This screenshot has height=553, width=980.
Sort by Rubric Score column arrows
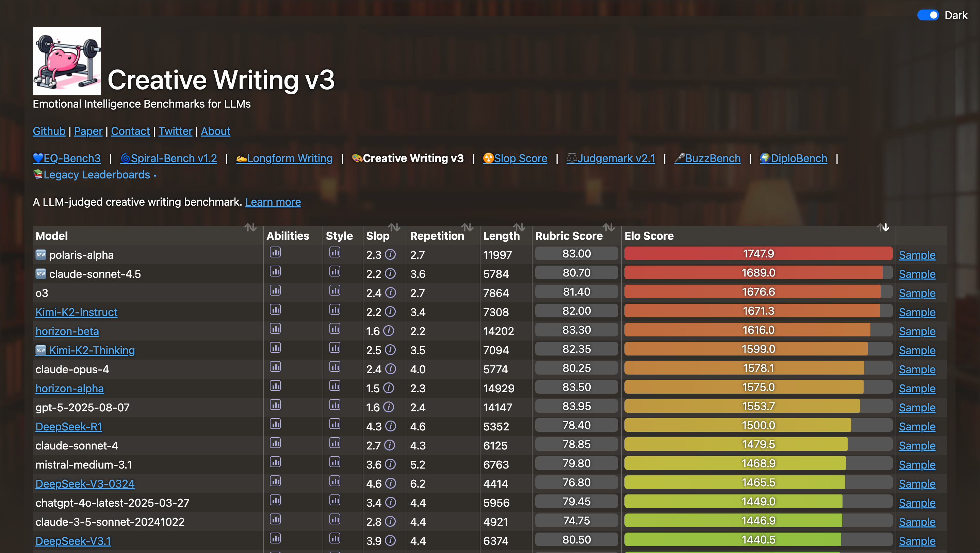[609, 227]
